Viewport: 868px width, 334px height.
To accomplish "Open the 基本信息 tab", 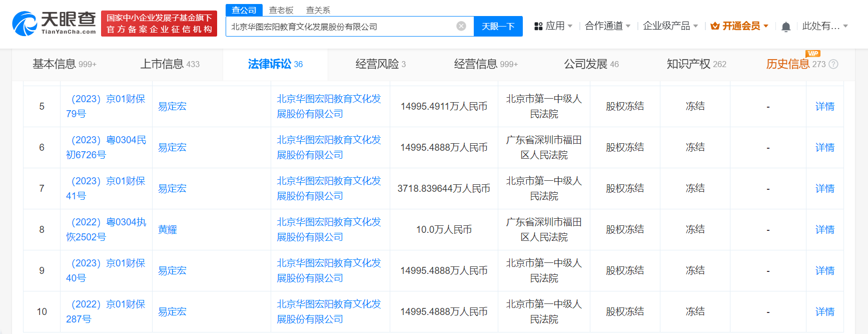I will [x=65, y=64].
